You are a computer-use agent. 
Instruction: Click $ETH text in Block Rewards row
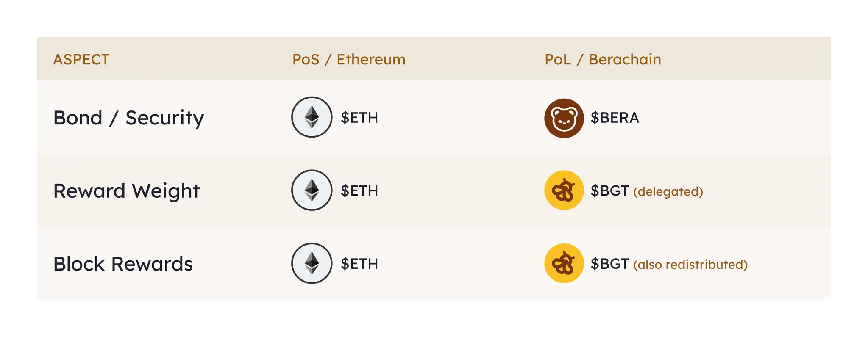click(x=359, y=264)
